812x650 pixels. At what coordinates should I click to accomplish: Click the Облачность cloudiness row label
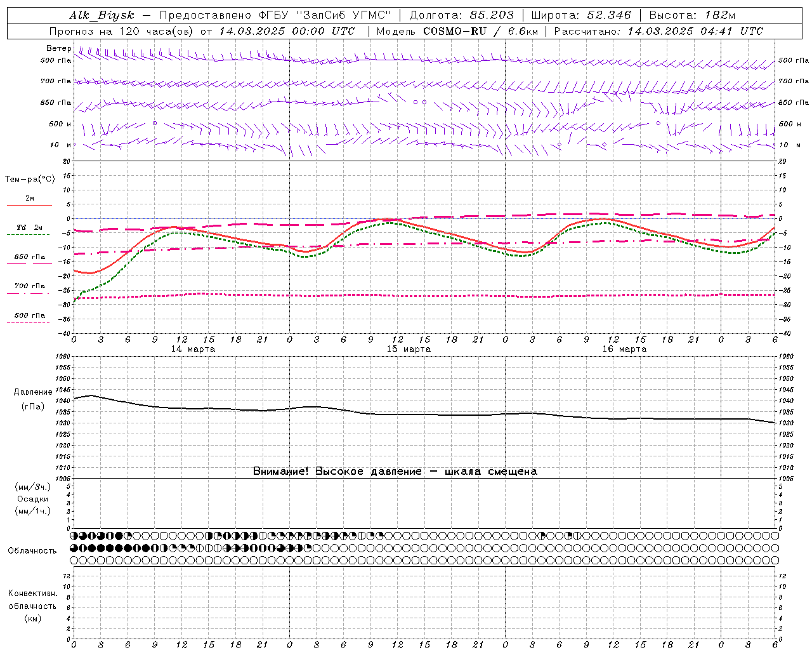coord(32,550)
